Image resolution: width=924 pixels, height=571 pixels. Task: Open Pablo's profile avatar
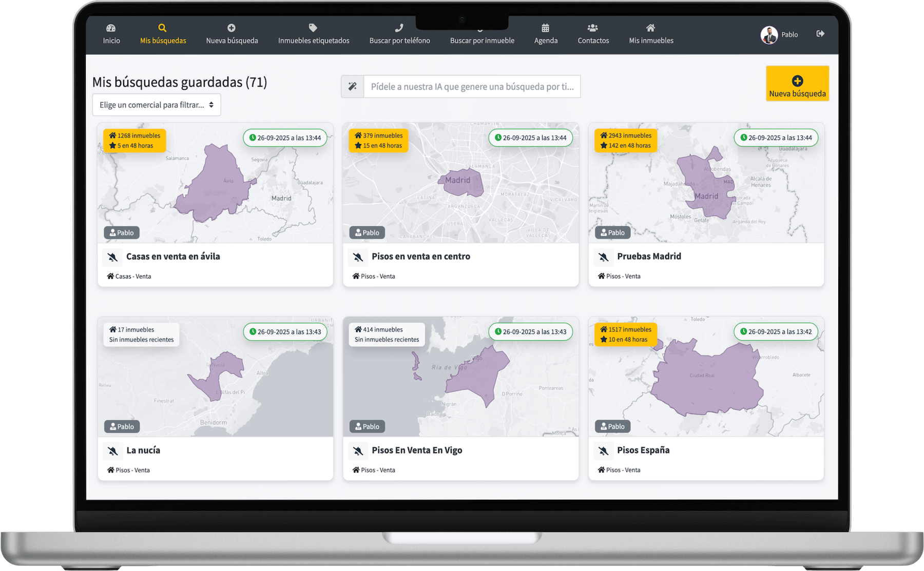click(768, 35)
